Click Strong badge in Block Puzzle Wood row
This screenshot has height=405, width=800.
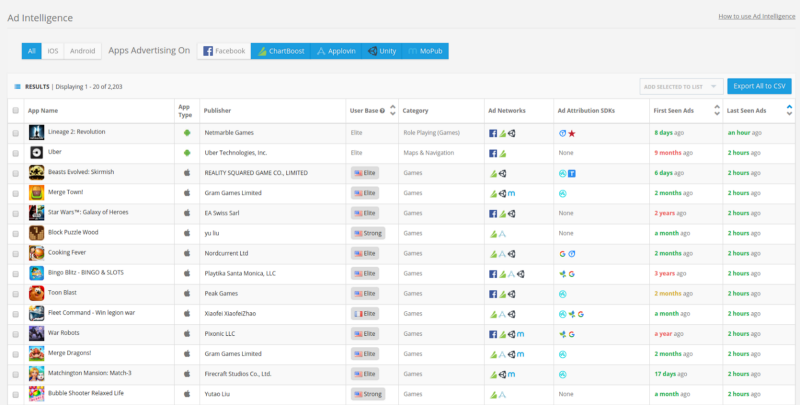tap(368, 233)
